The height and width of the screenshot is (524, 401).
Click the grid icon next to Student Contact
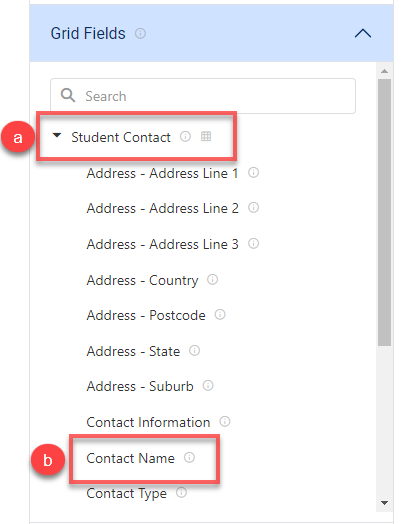click(x=206, y=136)
